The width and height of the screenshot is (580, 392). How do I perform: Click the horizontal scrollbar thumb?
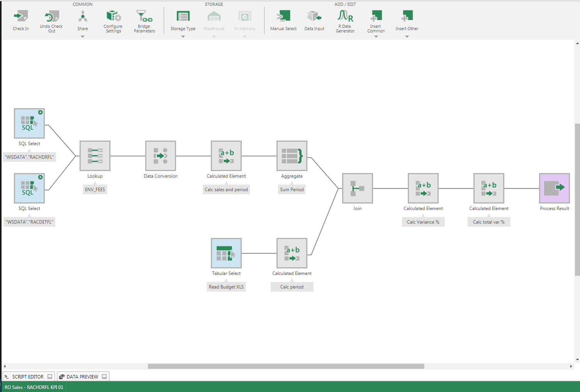point(286,366)
